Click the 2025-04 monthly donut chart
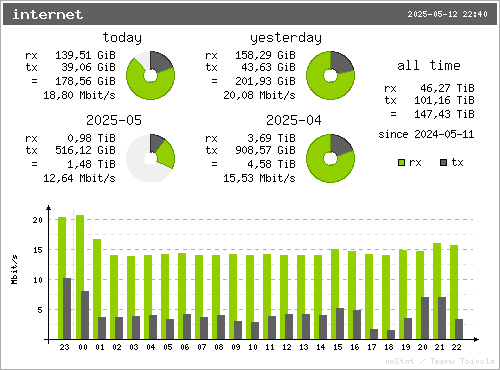The width and height of the screenshot is (500, 370). [x=330, y=158]
